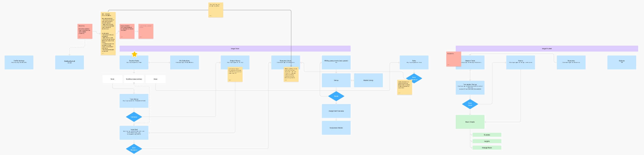Select the Set up node
Screen dimensions: 644x155
coord(336,80)
